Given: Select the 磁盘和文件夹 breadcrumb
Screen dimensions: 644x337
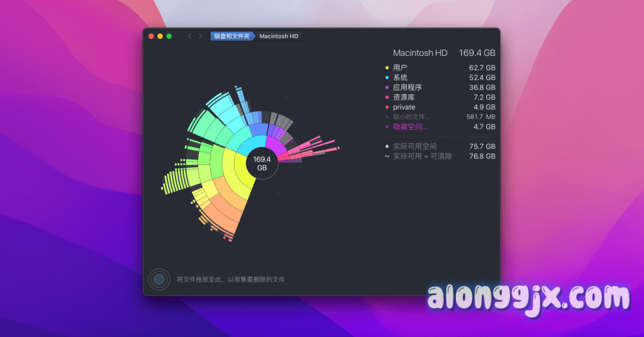Looking at the screenshot, I should tap(231, 36).
